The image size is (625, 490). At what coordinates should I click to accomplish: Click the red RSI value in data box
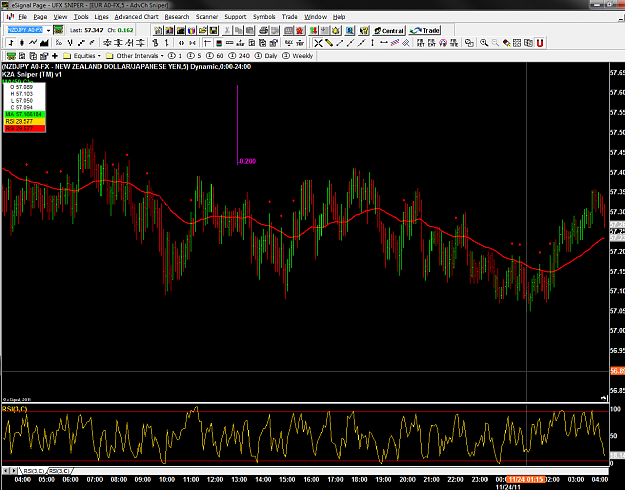click(24, 128)
